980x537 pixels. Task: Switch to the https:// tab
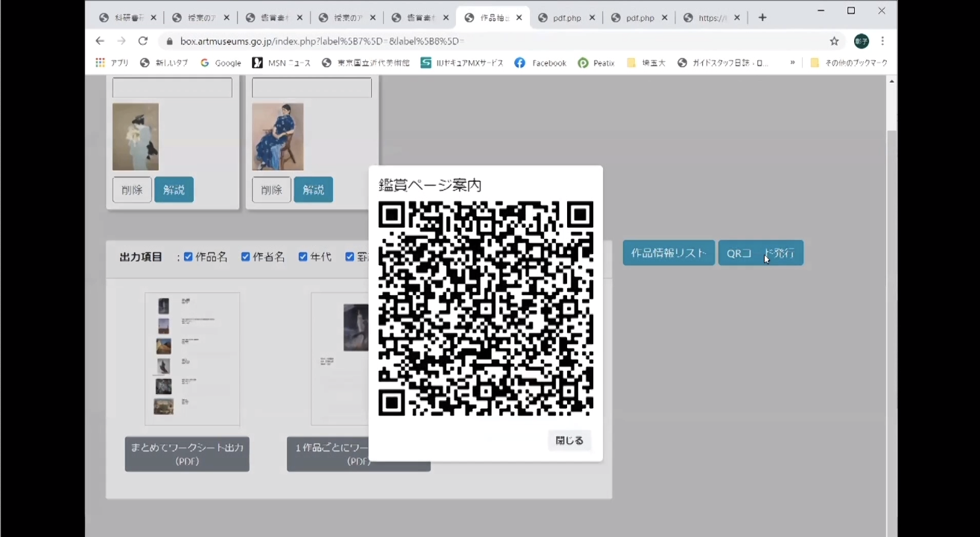tap(712, 18)
